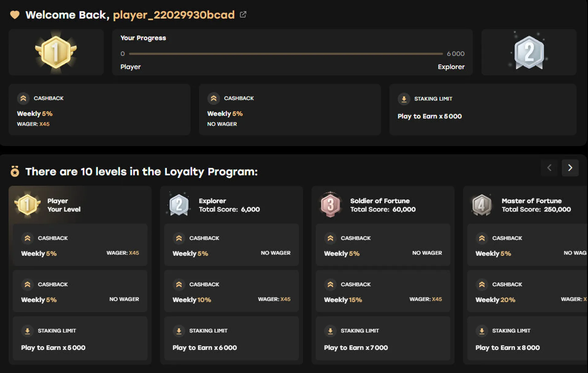Click the Wager X45 label in the Player cashback card

[x=123, y=253]
